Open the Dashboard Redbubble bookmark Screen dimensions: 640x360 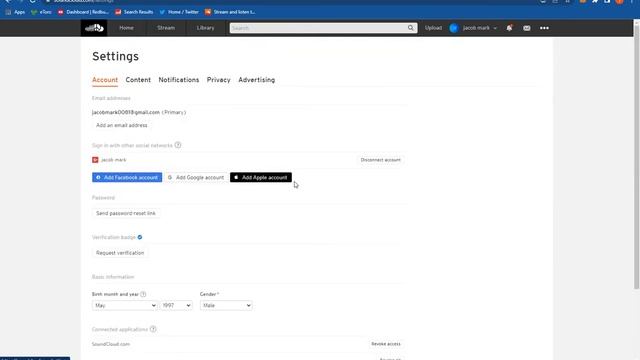coord(83,12)
